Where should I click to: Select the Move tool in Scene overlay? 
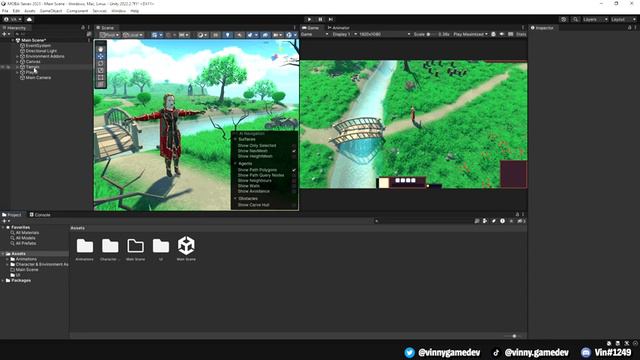pos(100,56)
